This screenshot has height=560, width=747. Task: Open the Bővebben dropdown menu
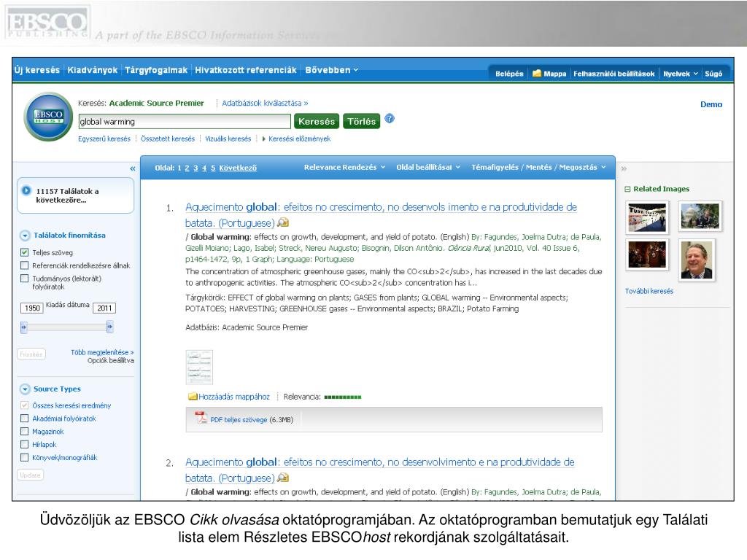(x=332, y=70)
